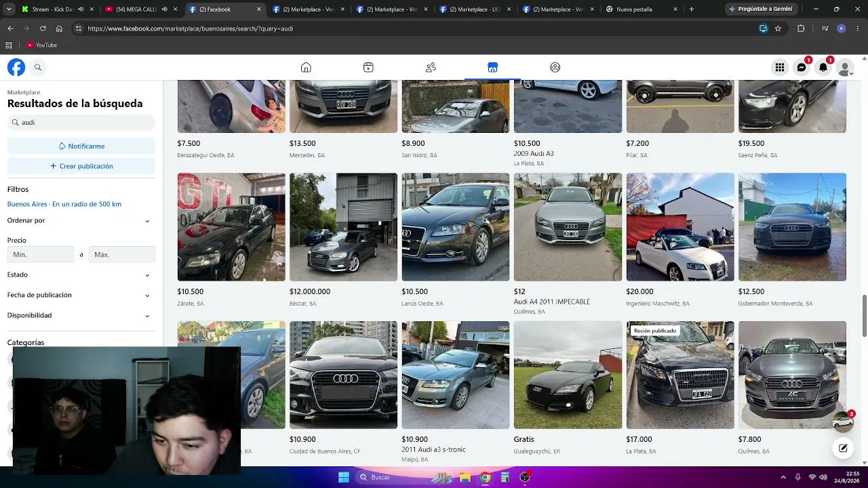868x488 pixels.
Task: Go to Facebook Home feed icon
Action: click(x=306, y=67)
